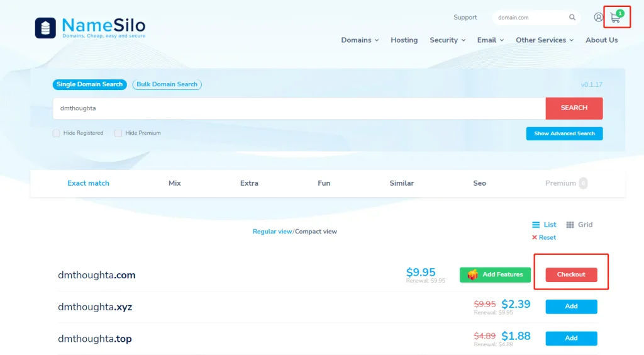The width and height of the screenshot is (644, 355).
Task: Add dmthoughta.xyz to cart
Action: coord(571,307)
